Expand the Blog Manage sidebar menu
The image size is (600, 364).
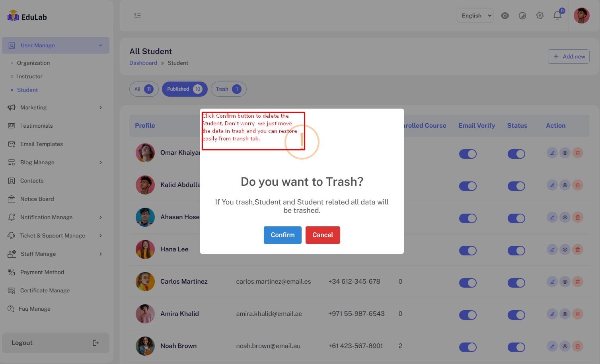tap(55, 162)
